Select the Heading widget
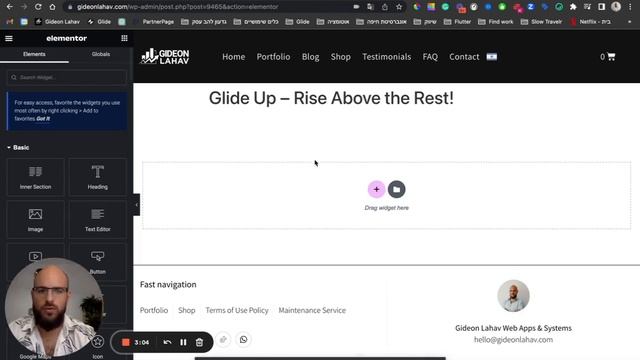Image resolution: width=640 pixels, height=360 pixels. (98, 177)
